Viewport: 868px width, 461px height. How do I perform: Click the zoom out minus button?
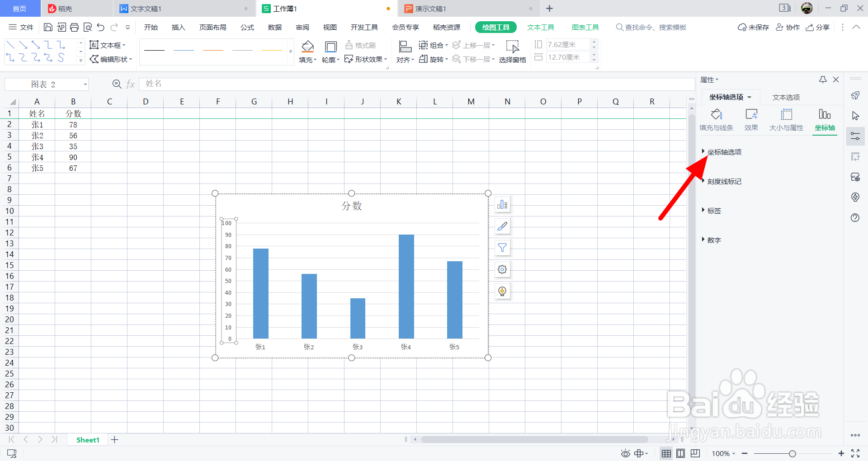745,453
